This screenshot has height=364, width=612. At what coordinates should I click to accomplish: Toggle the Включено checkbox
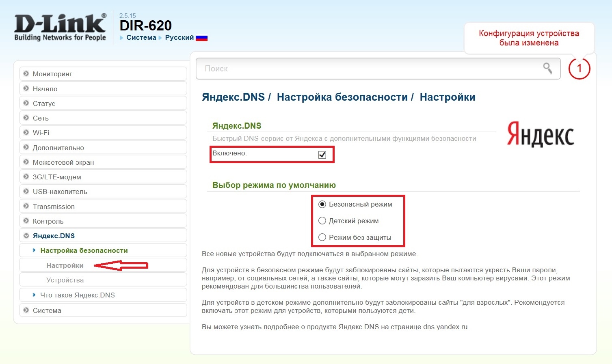click(322, 155)
